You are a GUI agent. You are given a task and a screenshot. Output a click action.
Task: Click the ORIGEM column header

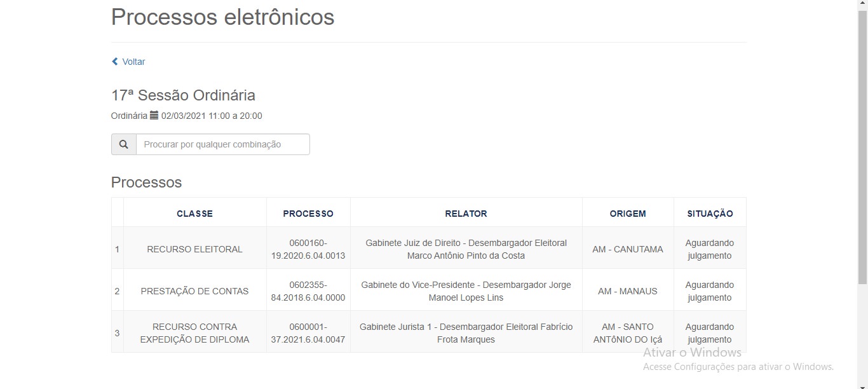coord(628,214)
